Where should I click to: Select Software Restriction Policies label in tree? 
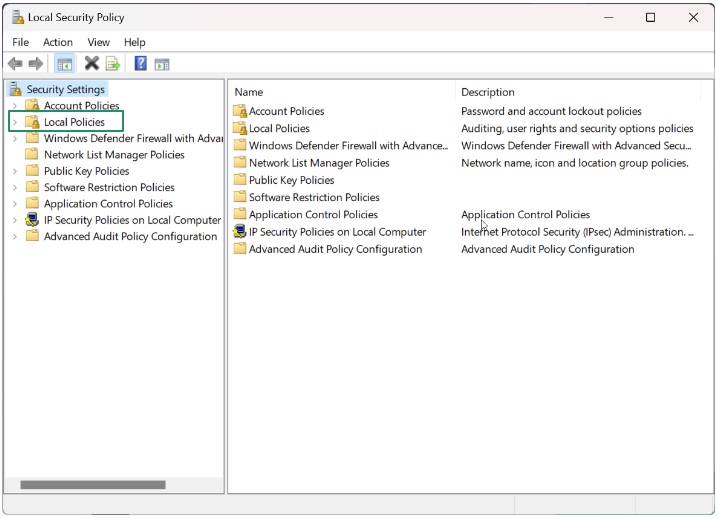click(109, 187)
